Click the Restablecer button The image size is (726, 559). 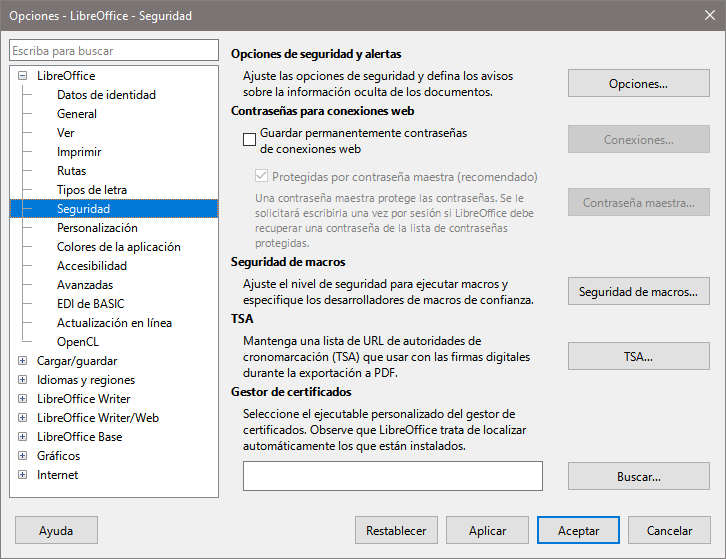point(396,530)
